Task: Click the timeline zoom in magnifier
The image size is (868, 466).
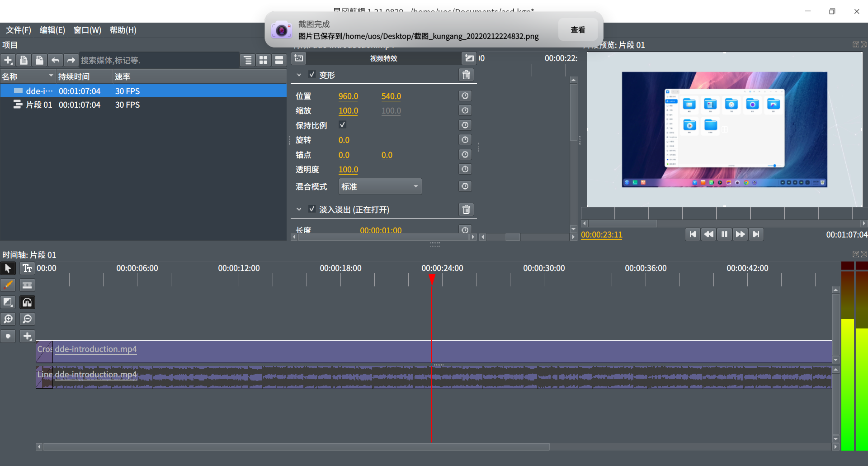Action: 8,319
